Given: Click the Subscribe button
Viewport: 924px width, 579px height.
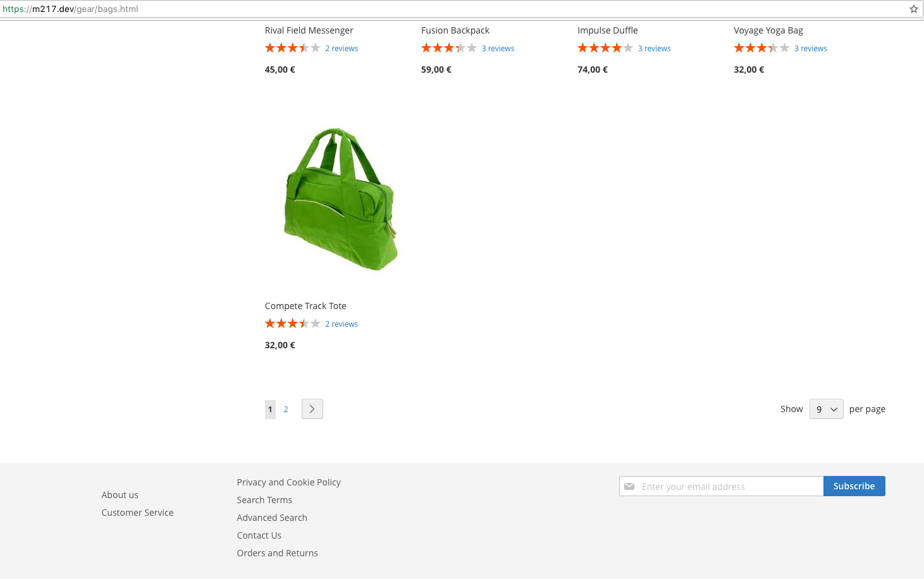Looking at the screenshot, I should pyautogui.click(x=854, y=486).
